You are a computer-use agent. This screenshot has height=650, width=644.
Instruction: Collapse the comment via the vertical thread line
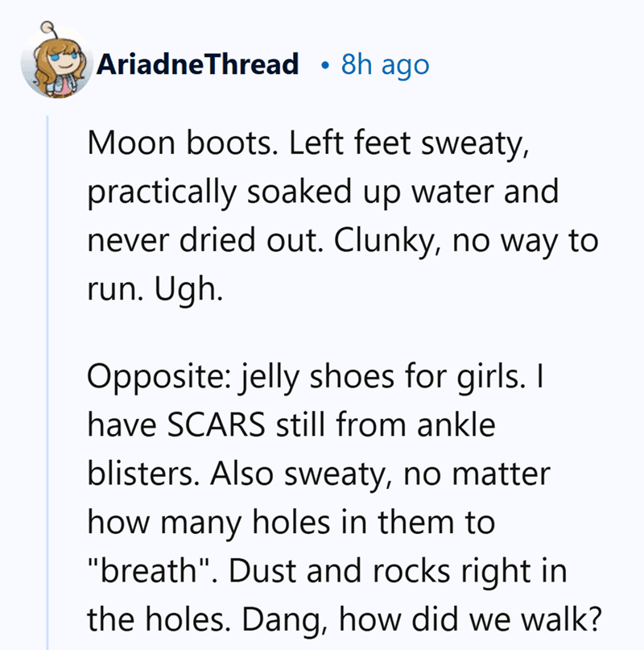click(47, 381)
